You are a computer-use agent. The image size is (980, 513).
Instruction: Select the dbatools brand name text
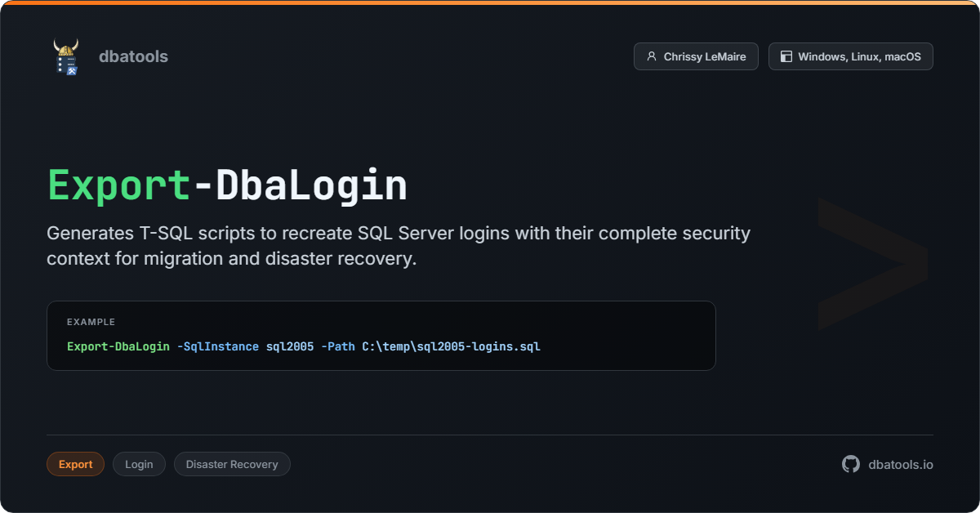point(133,56)
